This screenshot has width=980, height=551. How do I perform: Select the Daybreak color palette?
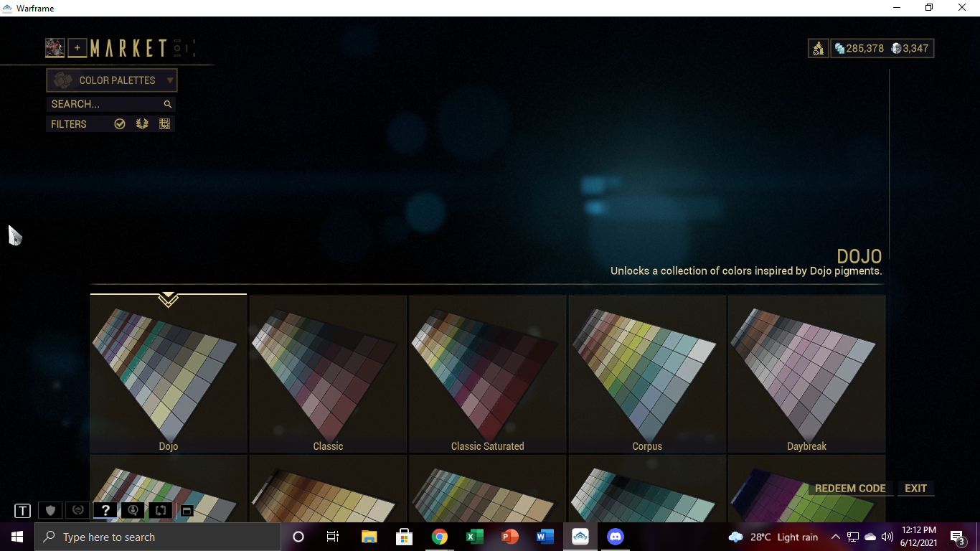click(x=806, y=375)
